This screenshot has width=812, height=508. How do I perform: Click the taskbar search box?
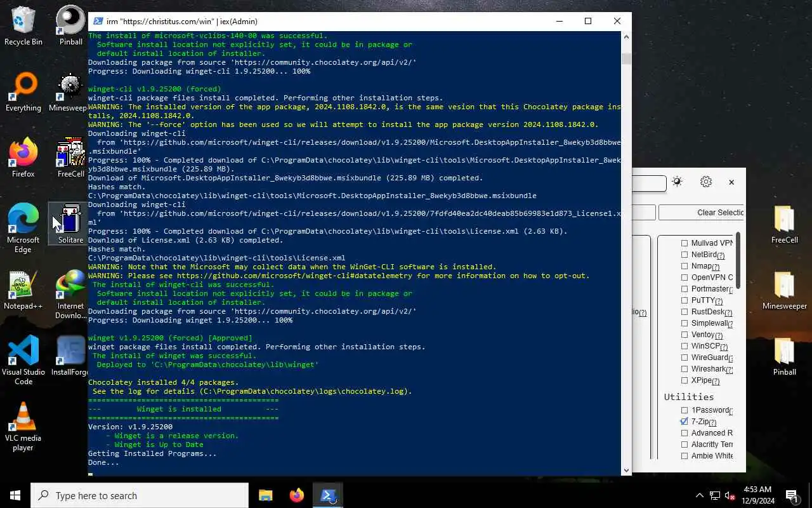140,495
